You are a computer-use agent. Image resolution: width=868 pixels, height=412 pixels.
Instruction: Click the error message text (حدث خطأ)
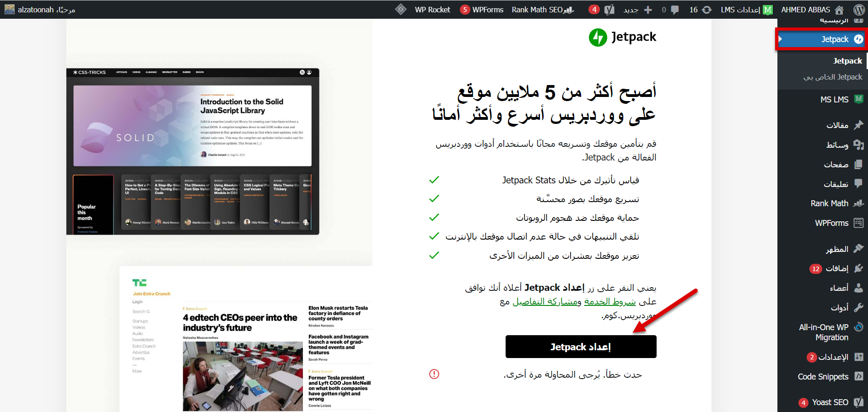point(573,375)
